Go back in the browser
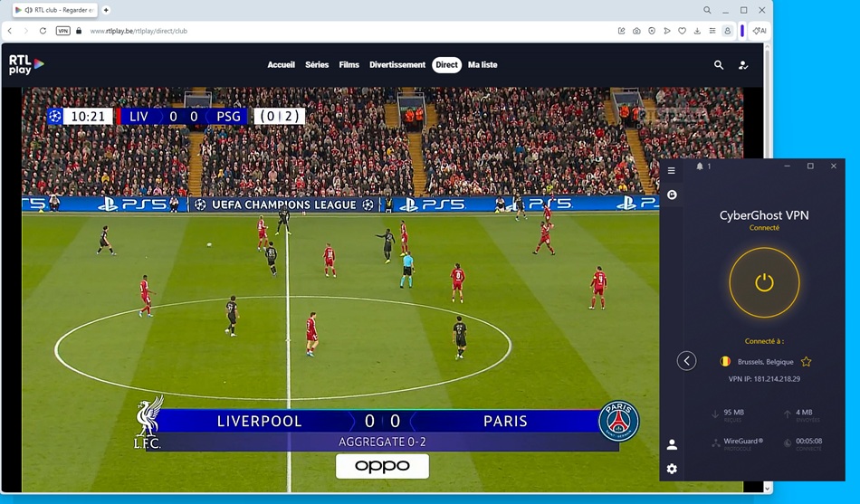 (10, 31)
